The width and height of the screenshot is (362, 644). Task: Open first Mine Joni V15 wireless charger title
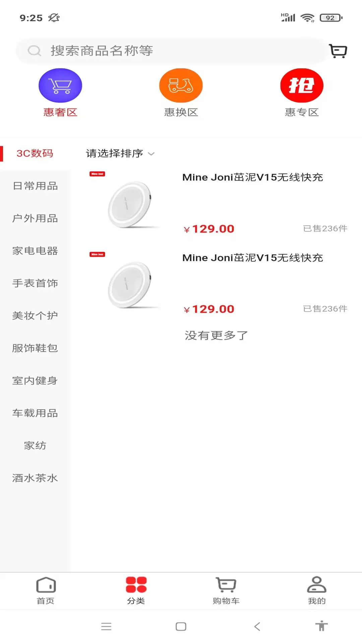click(x=252, y=177)
